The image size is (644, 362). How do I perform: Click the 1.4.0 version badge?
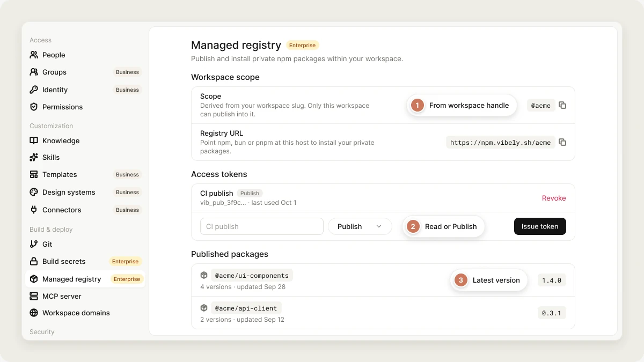click(x=552, y=280)
